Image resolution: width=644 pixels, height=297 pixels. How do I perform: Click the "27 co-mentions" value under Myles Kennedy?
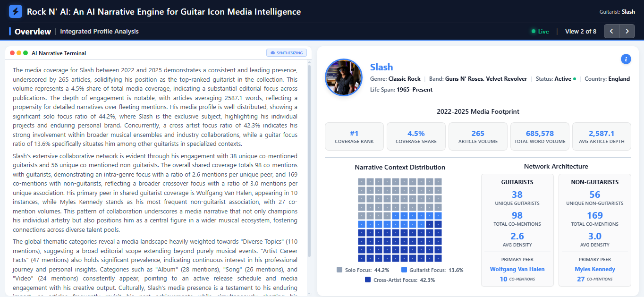click(595, 279)
